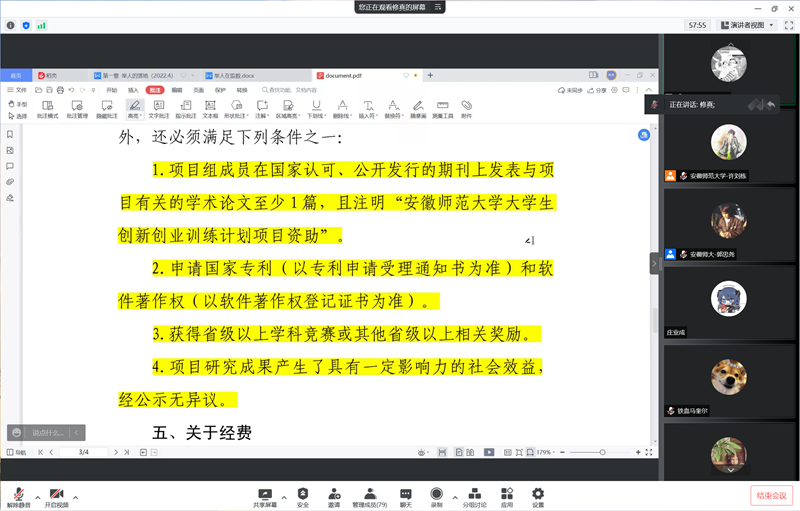Viewport: 800px width, 511px height.
Task: Open the 聊天 chat icon
Action: (x=406, y=493)
